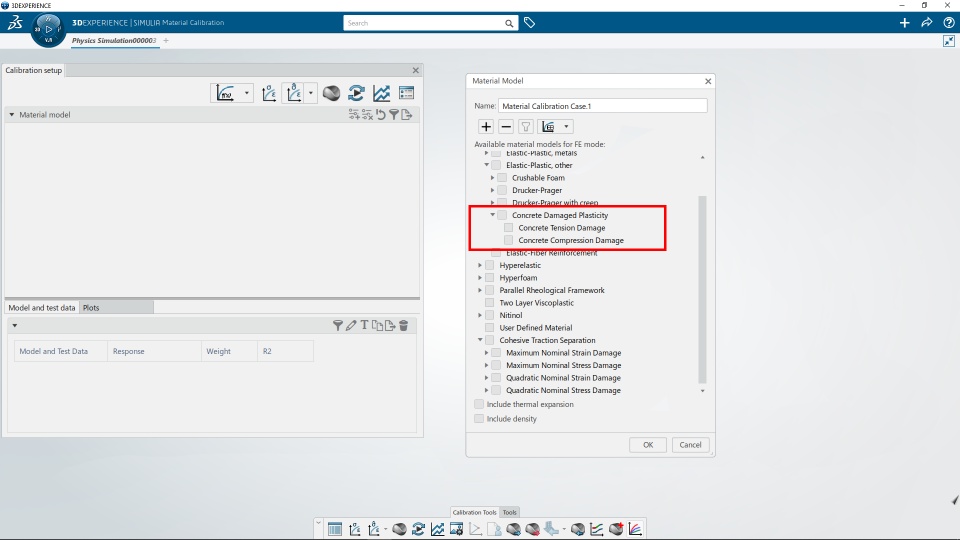
Task: Click the add parameter sliders icon in Material model header
Action: [x=354, y=114]
